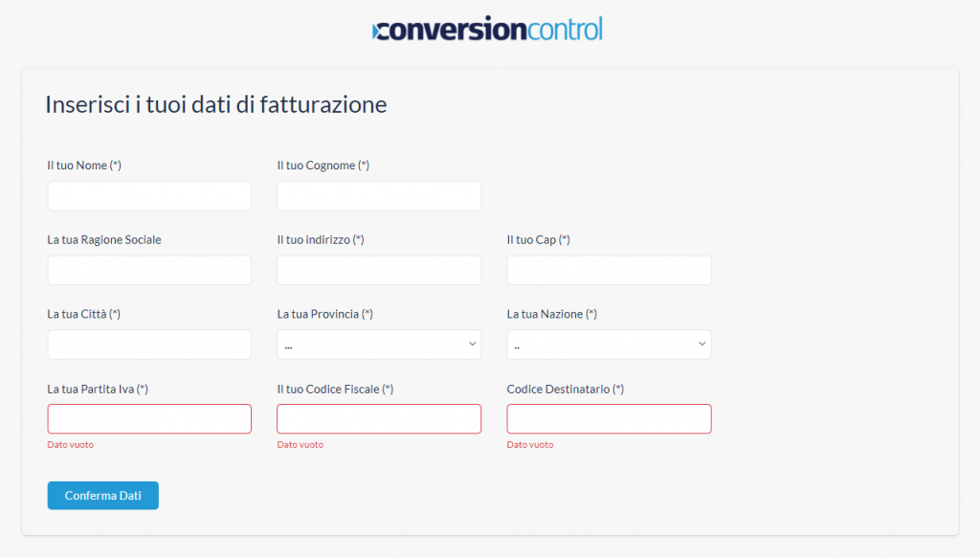The image size is (980, 558).
Task: Click the ConversionControl logo
Action: pyautogui.click(x=488, y=30)
